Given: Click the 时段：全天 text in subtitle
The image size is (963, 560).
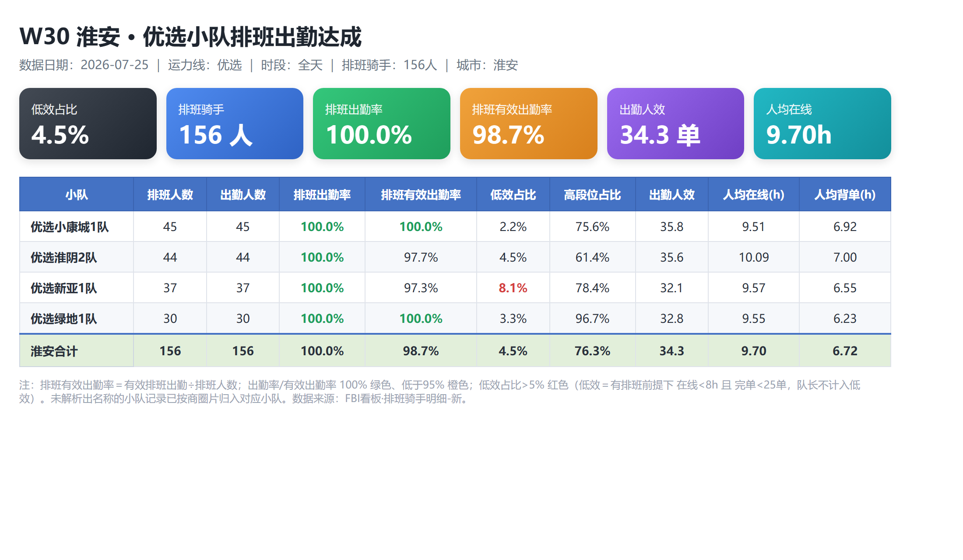Looking at the screenshot, I should click(x=292, y=65).
